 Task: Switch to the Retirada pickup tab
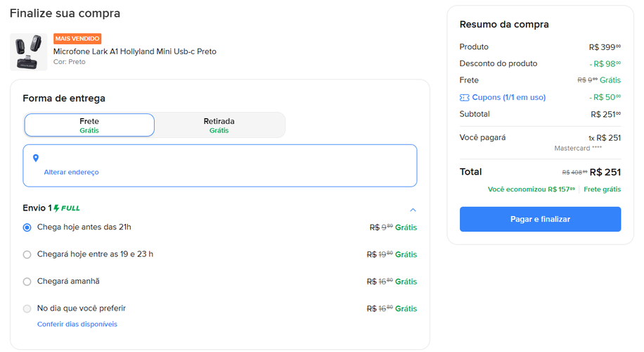point(219,125)
